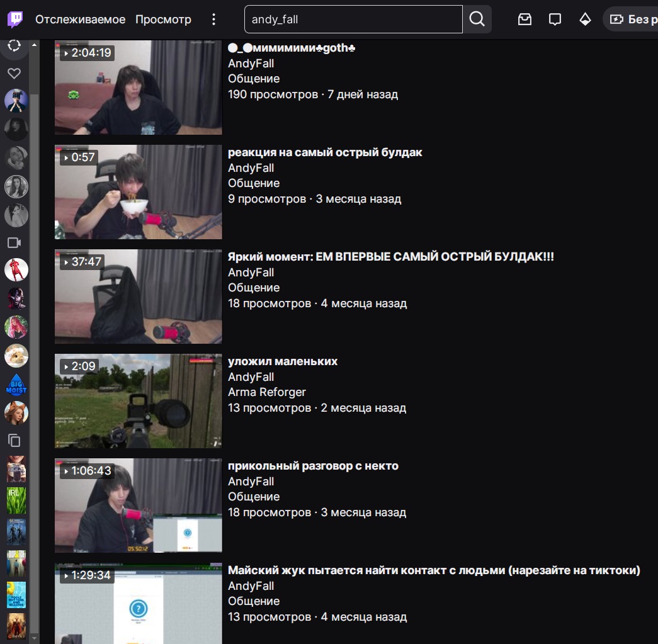Open the dark purple character avatar channel
Image resolution: width=658 pixels, height=644 pixels.
16,298
